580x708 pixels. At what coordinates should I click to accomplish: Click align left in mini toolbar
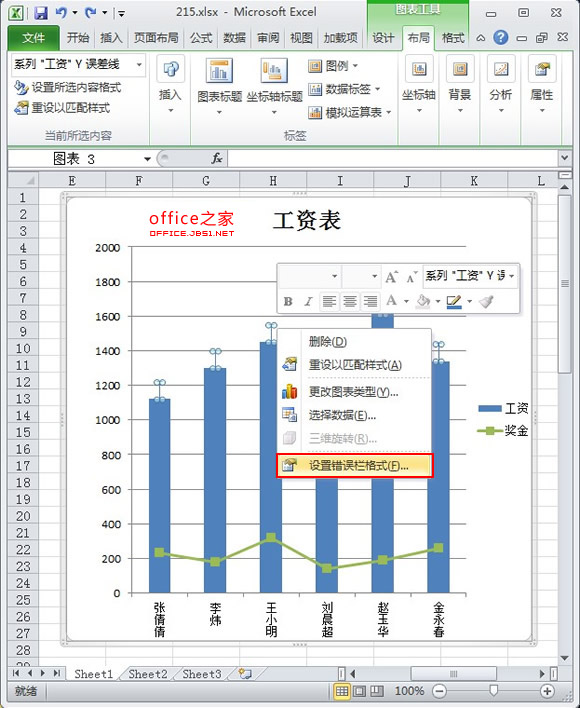coord(329,301)
